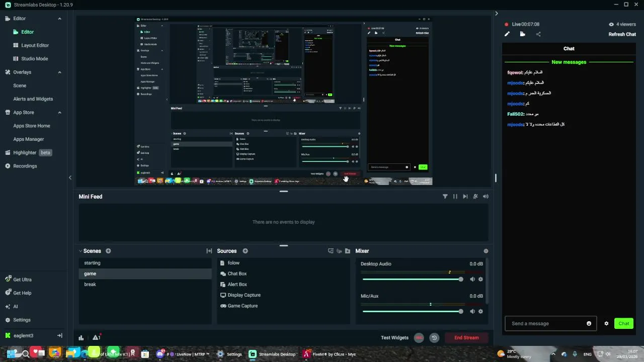The image size is (644, 362).
Task: Open the notifications warning icon
Action: (x=96, y=337)
